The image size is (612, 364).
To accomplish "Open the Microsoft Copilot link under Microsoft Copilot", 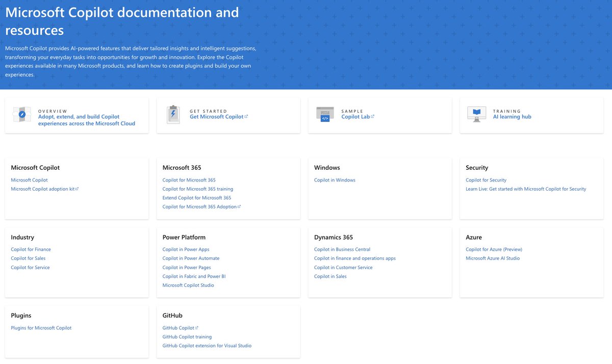I will tap(29, 180).
